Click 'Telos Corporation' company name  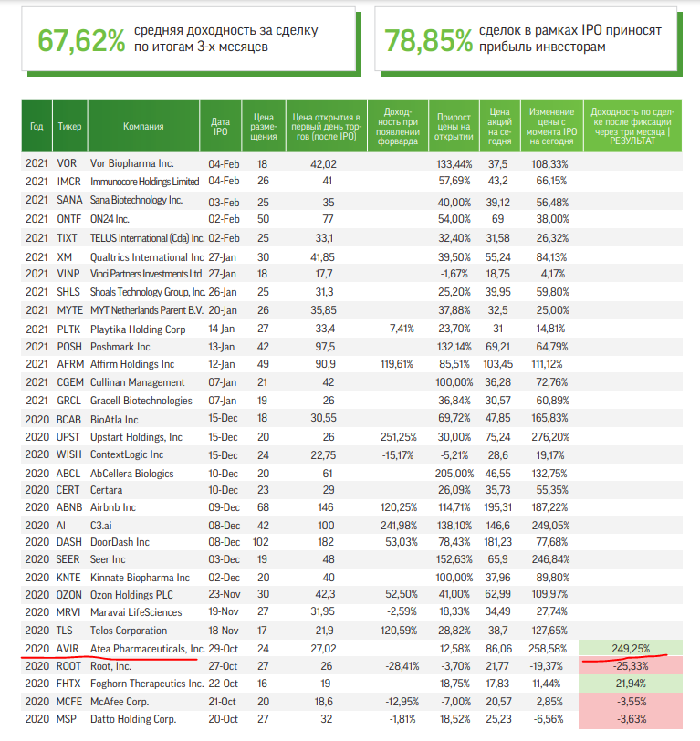pyautogui.click(x=129, y=631)
